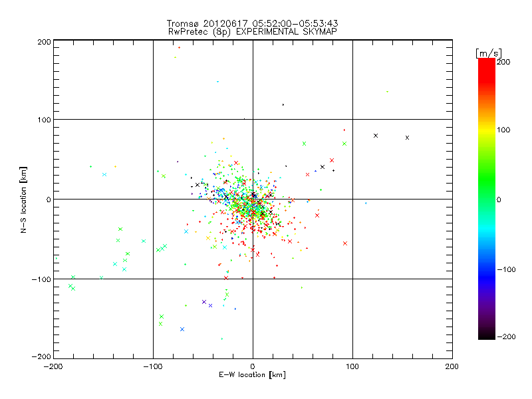Click the subtitle 'RwPretec (8p) EXPERIMENTAL SKYMAP'

click(253, 31)
